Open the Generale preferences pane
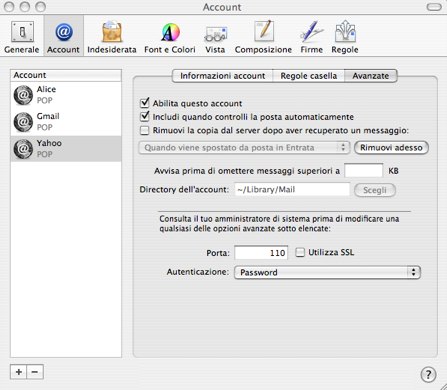Image resolution: width=447 pixels, height=390 pixels. (x=22, y=36)
